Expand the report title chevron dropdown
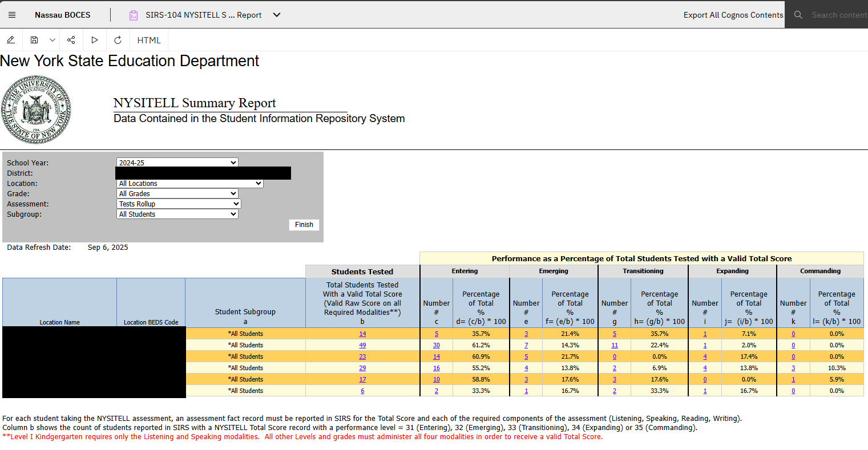This screenshot has width=868, height=450. coord(277,15)
